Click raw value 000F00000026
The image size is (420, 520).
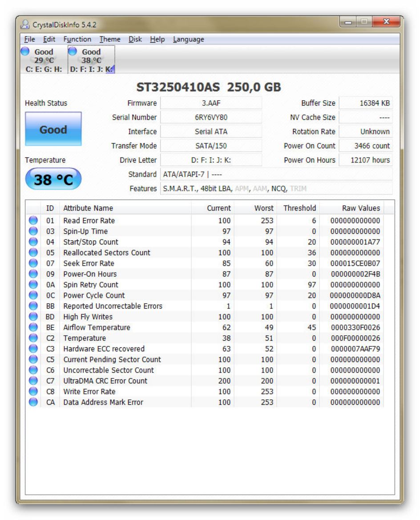pos(355,338)
